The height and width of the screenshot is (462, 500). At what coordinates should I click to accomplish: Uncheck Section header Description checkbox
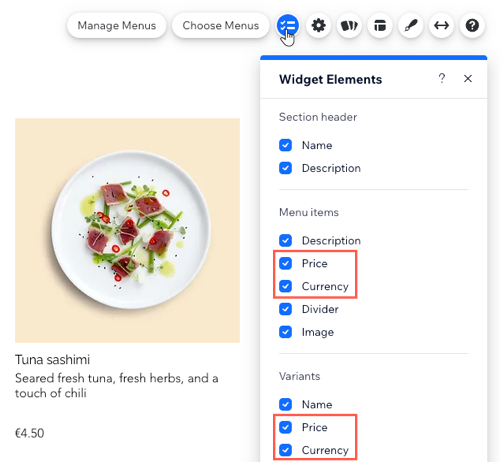(x=285, y=168)
